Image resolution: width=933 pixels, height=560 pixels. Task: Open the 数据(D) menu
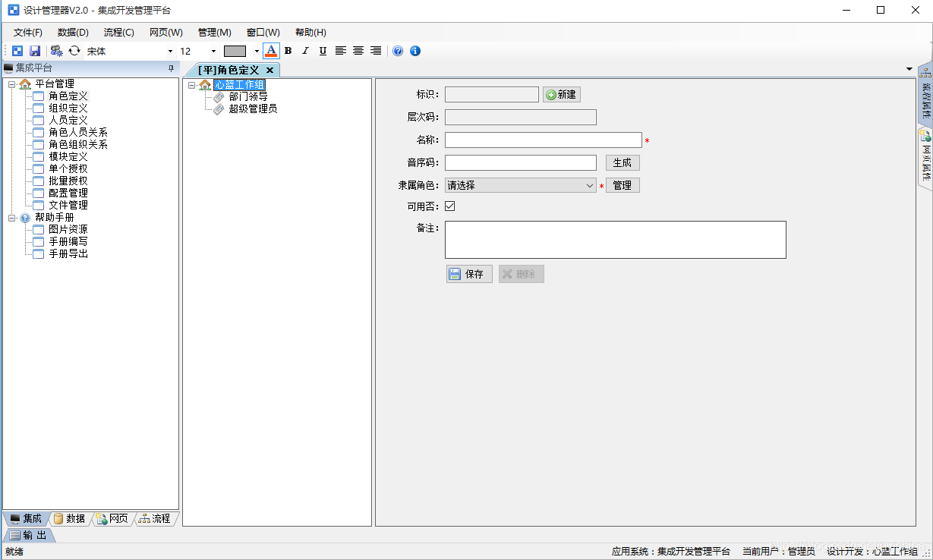[73, 33]
